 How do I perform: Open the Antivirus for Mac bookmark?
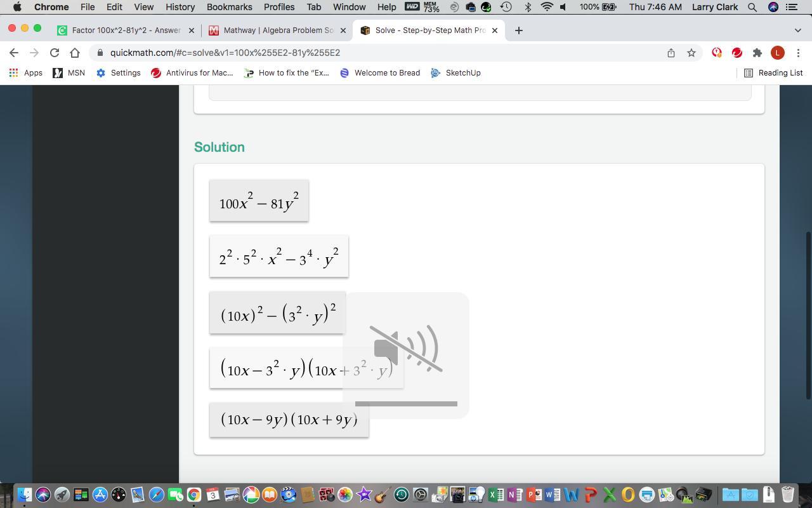click(x=192, y=73)
